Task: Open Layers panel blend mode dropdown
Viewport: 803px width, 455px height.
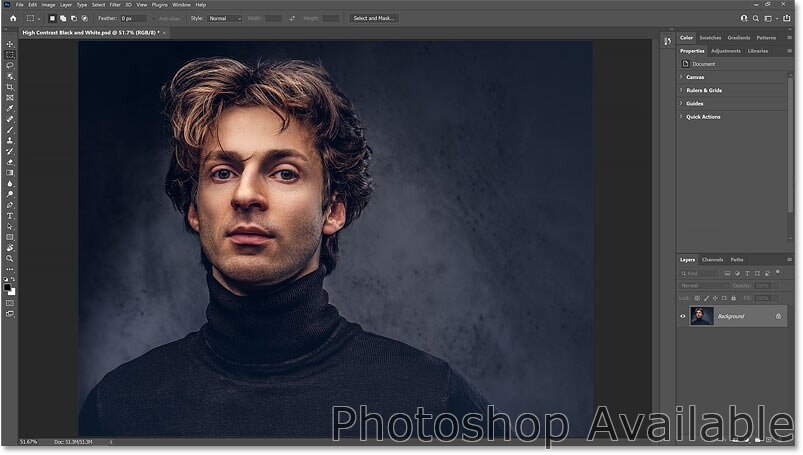Action: coord(704,285)
